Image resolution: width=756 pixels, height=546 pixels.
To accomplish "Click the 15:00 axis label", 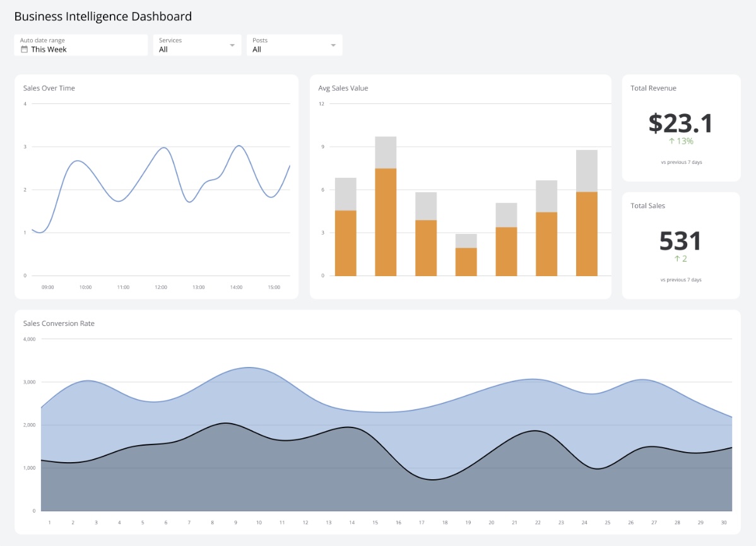I will point(273,287).
